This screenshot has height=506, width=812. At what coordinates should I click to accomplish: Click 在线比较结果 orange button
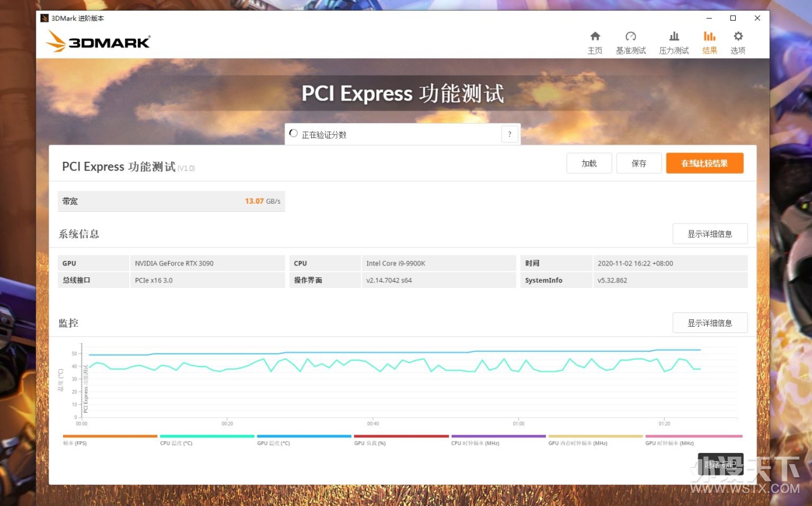point(705,163)
